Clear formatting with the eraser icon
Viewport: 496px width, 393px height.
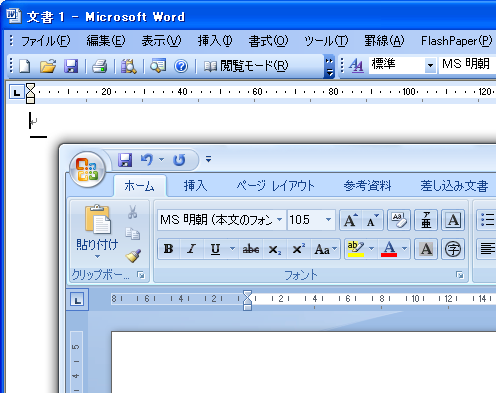point(399,220)
